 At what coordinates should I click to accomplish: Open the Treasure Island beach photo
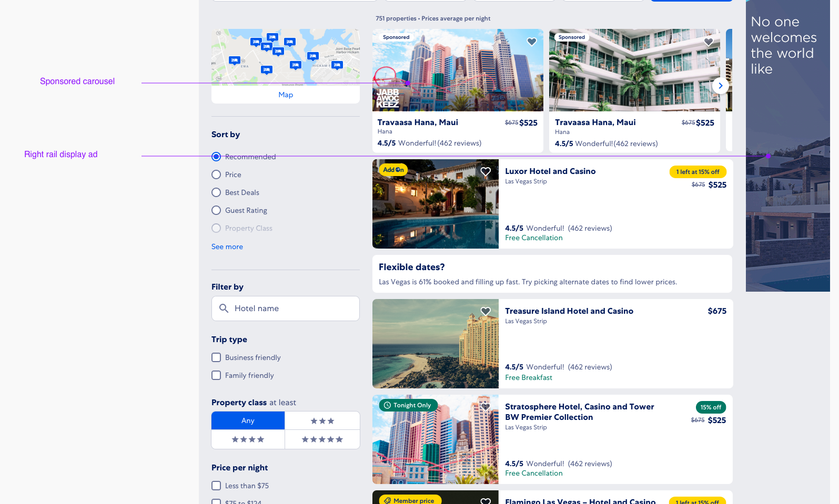coord(436,344)
